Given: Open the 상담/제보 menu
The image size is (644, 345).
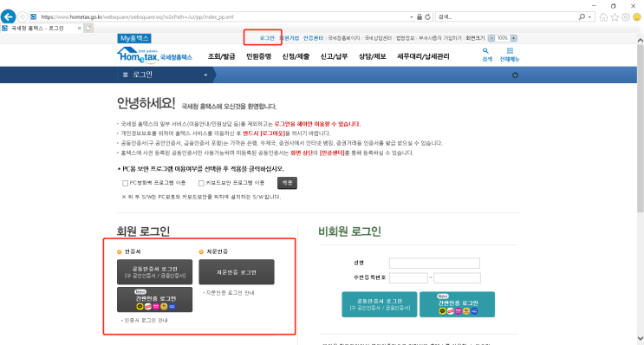Looking at the screenshot, I should 372,56.
